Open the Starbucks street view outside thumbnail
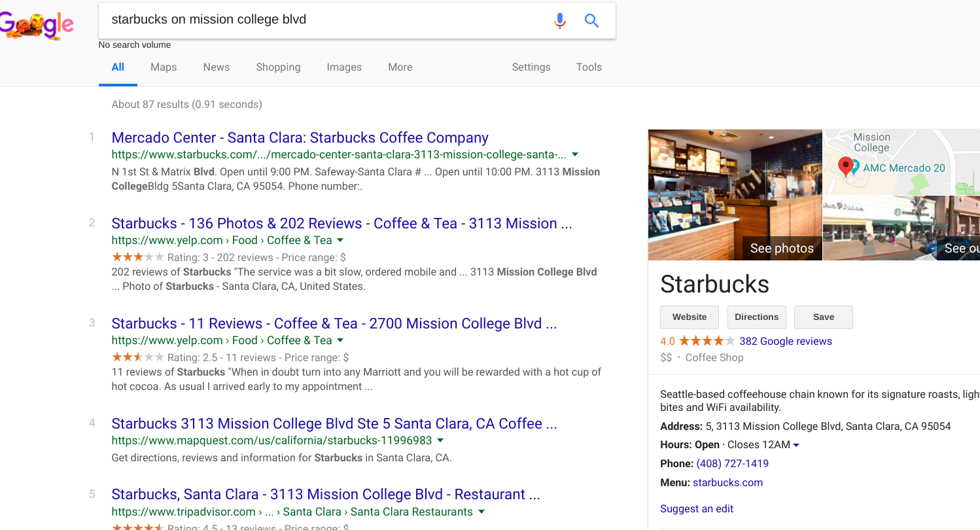The height and width of the screenshot is (530, 980). pos(901,228)
